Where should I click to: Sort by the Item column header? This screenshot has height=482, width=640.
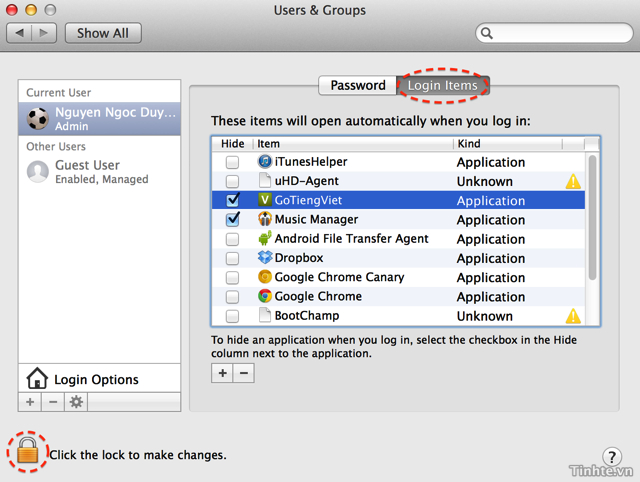(353, 144)
